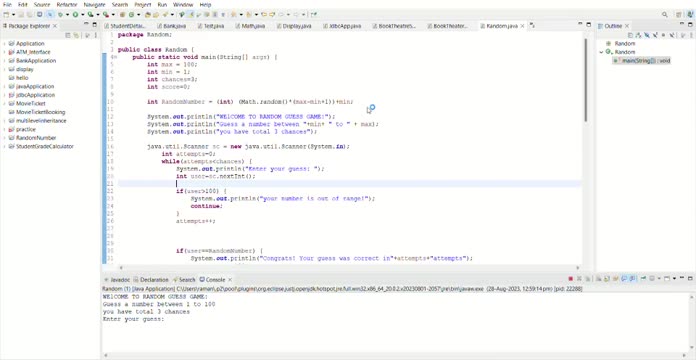The width and height of the screenshot is (696, 360).
Task: Toggle Hide Fields filter in Outline view
Action: pos(647,35)
